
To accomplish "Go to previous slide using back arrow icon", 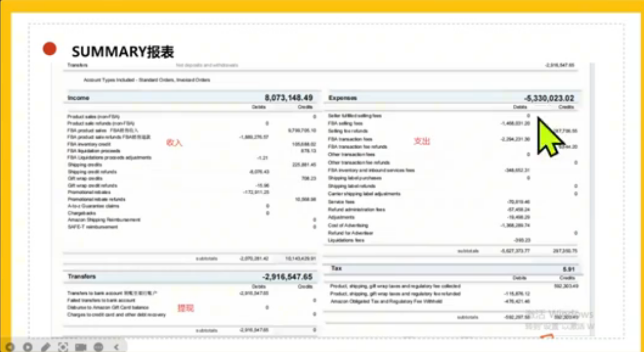I will pos(9,347).
